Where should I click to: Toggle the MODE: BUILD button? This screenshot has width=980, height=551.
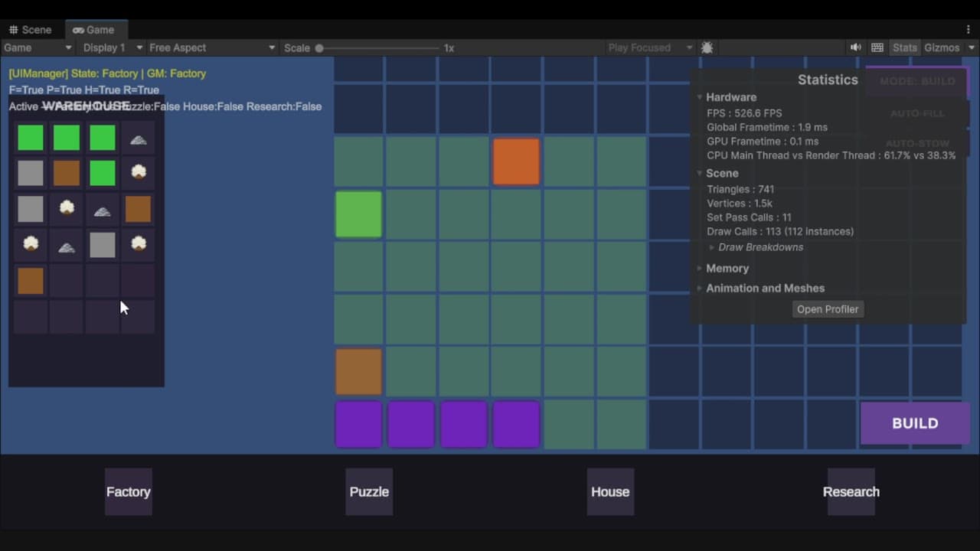[917, 81]
